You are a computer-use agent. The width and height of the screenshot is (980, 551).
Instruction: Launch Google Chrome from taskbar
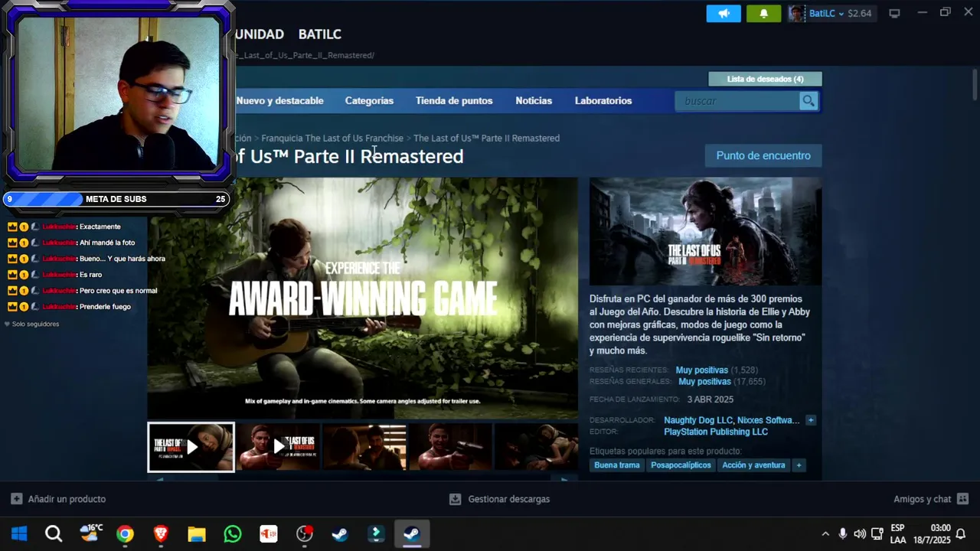[125, 533]
